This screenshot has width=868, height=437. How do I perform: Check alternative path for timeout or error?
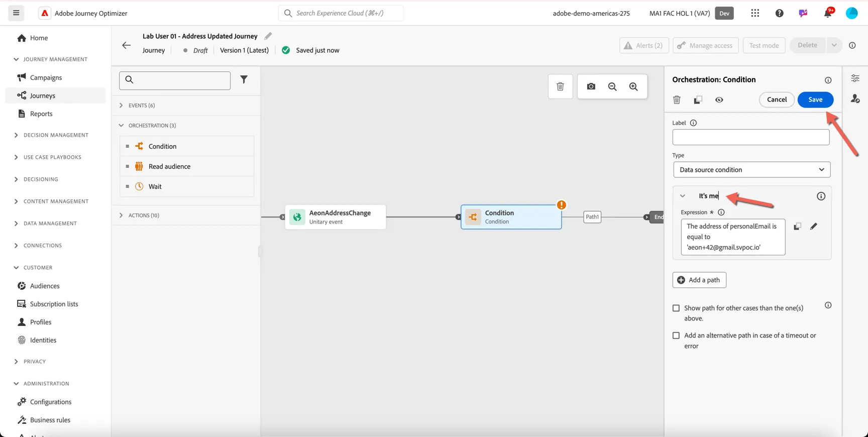point(676,335)
